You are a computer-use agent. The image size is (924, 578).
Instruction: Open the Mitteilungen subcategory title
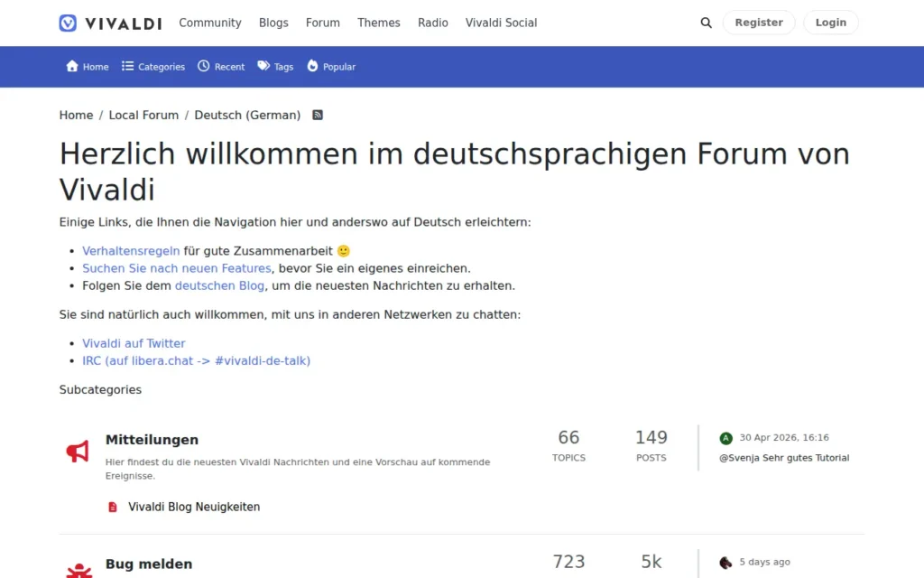click(152, 440)
